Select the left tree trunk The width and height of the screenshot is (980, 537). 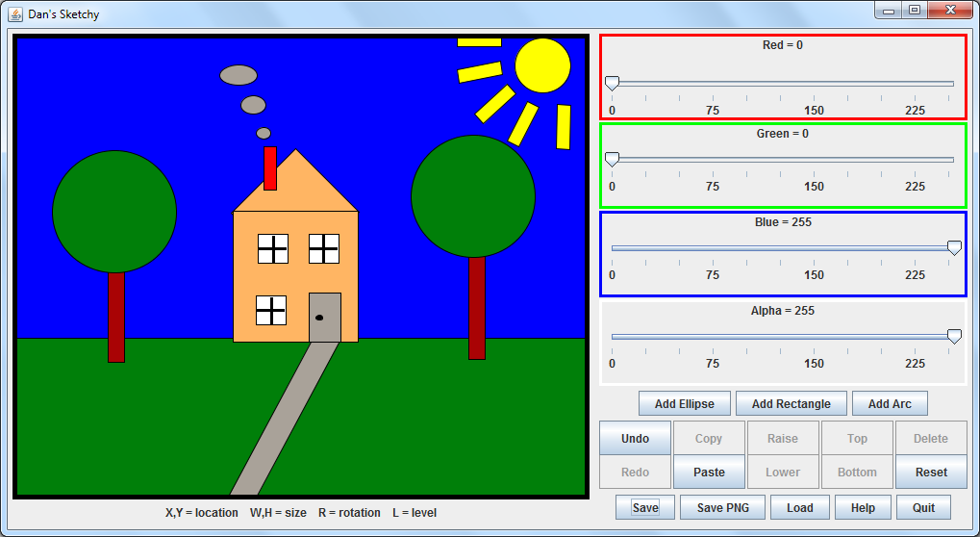116,317
